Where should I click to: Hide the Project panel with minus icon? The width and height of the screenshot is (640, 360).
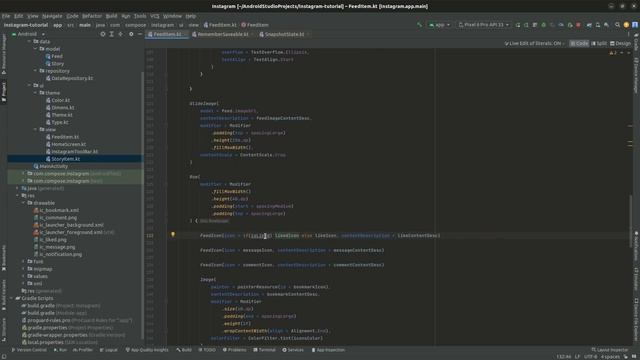140,34
